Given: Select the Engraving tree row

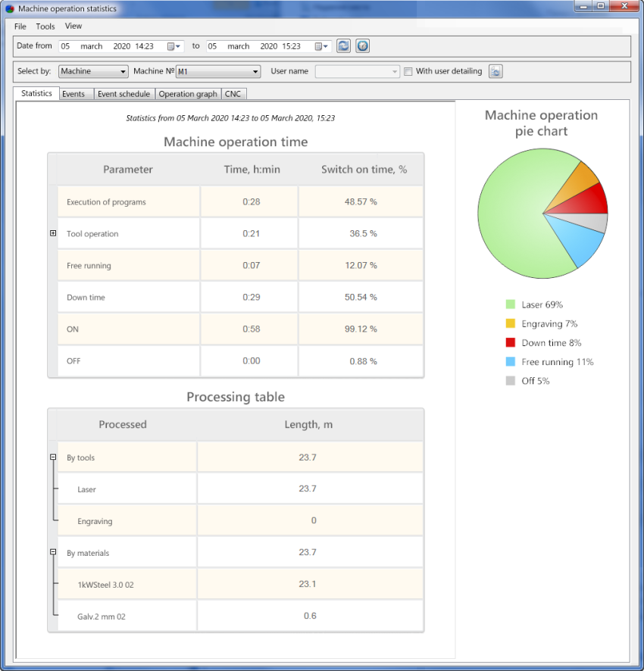Looking at the screenshot, I should [240, 520].
